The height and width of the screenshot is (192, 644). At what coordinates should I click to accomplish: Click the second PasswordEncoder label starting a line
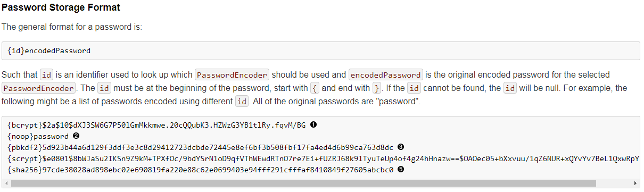[39, 88]
